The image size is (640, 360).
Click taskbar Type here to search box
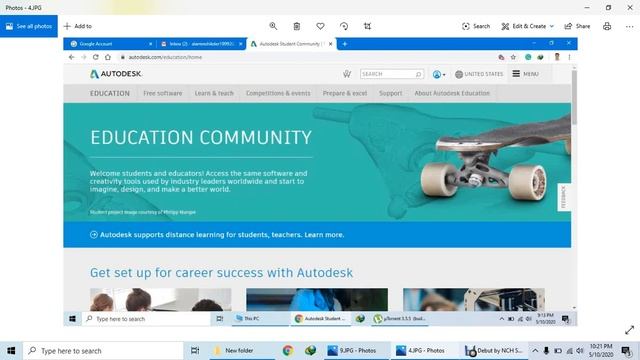(x=104, y=351)
